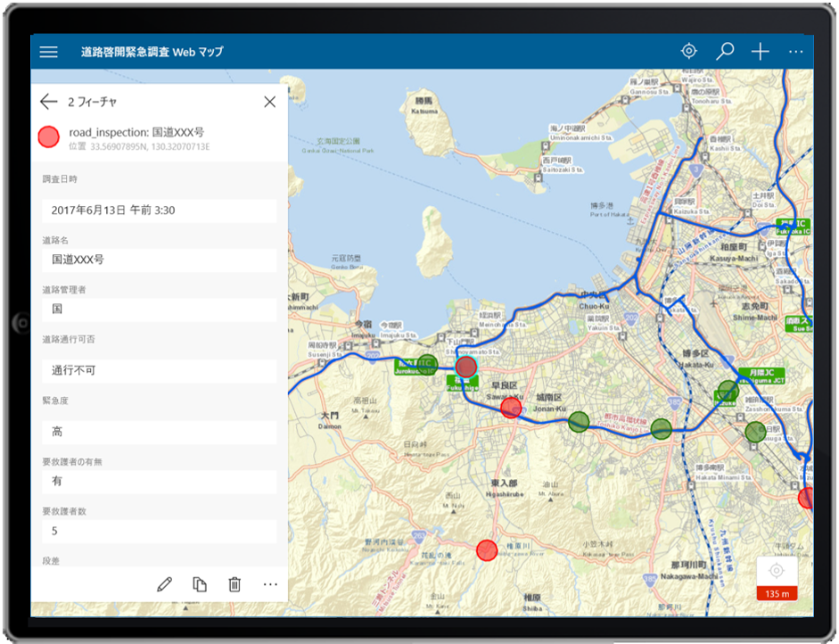Open the hamburger menu
839x644 pixels.
tap(49, 52)
